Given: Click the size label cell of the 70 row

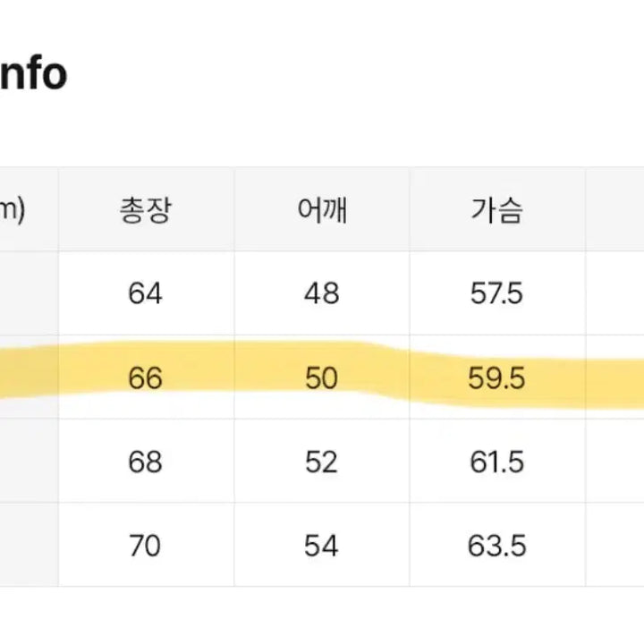Looking at the screenshot, I should pos(27,545).
